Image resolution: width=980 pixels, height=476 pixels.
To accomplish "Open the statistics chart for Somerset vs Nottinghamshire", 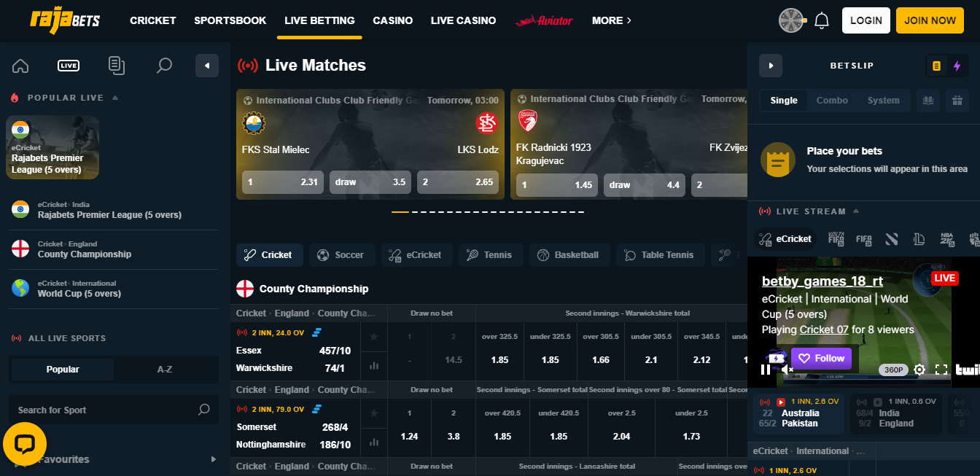I will (x=374, y=442).
